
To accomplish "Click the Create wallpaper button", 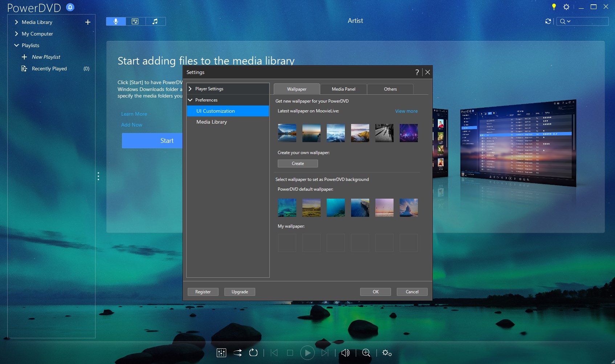I will [298, 164].
